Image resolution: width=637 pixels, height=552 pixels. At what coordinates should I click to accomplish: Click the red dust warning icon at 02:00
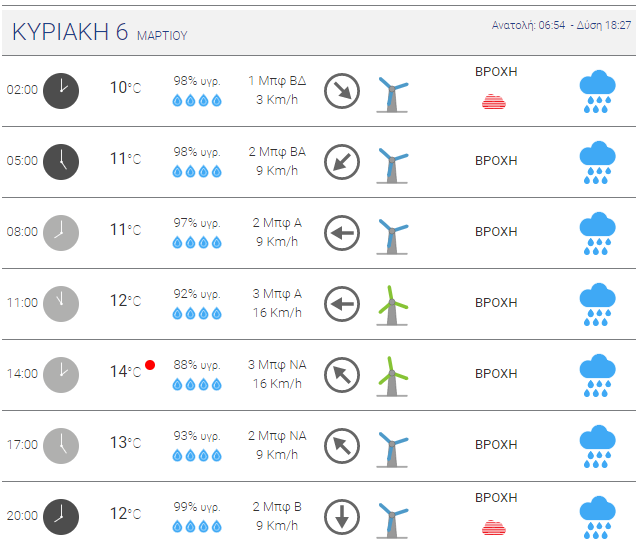point(494,102)
